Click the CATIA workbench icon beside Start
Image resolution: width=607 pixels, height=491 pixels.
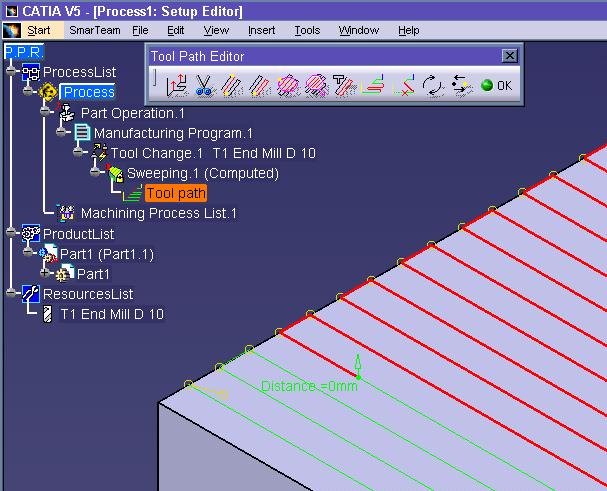pyautogui.click(x=12, y=30)
